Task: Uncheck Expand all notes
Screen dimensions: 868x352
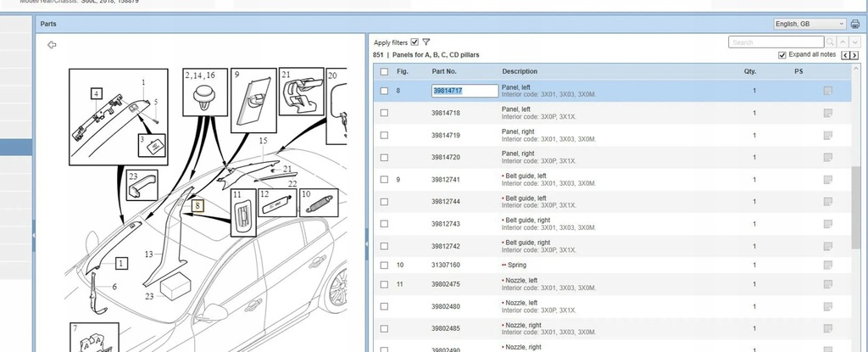Action: coord(782,55)
